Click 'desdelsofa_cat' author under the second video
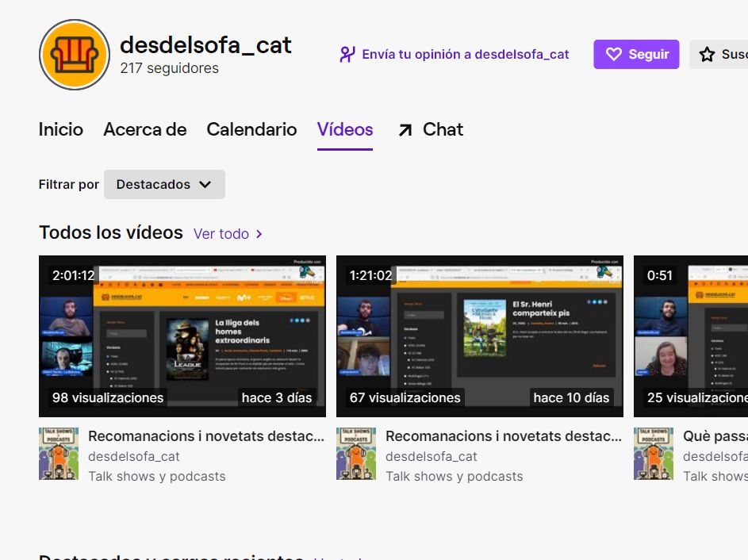This screenshot has height=560, width=748. (432, 457)
